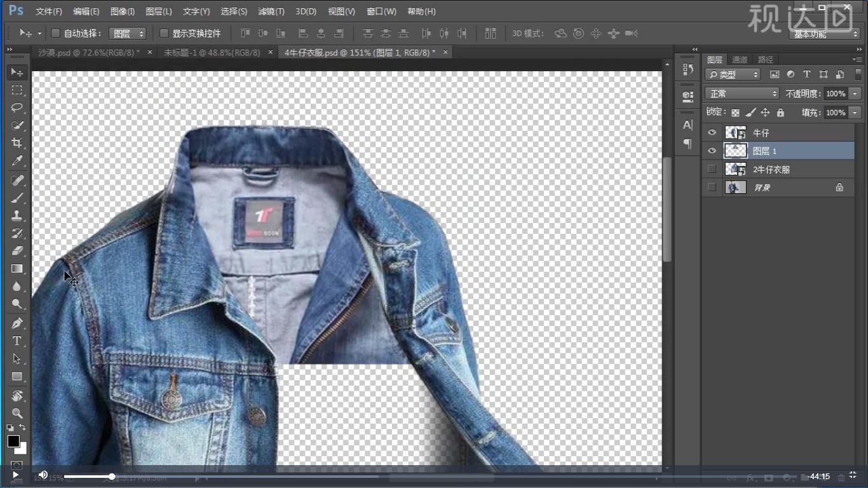
Task: Switch to the 沙漠.psd document tab
Action: pos(89,52)
